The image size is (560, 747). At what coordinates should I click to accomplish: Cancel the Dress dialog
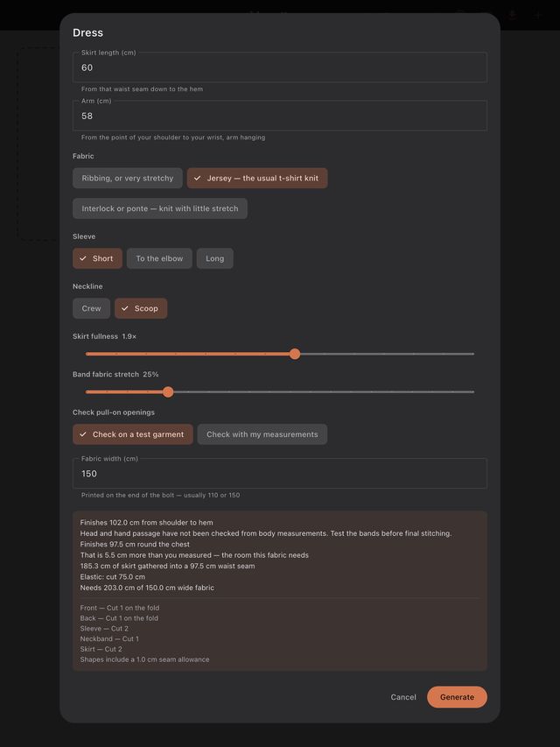click(403, 697)
